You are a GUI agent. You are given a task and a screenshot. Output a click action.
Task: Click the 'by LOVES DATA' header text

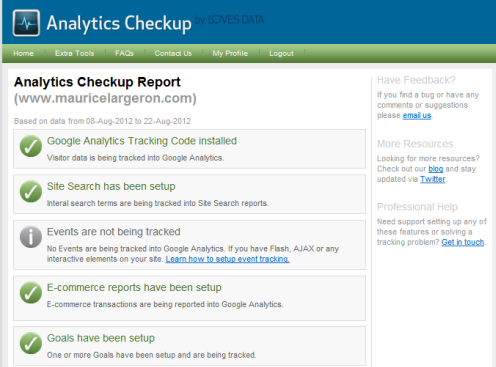[229, 20]
